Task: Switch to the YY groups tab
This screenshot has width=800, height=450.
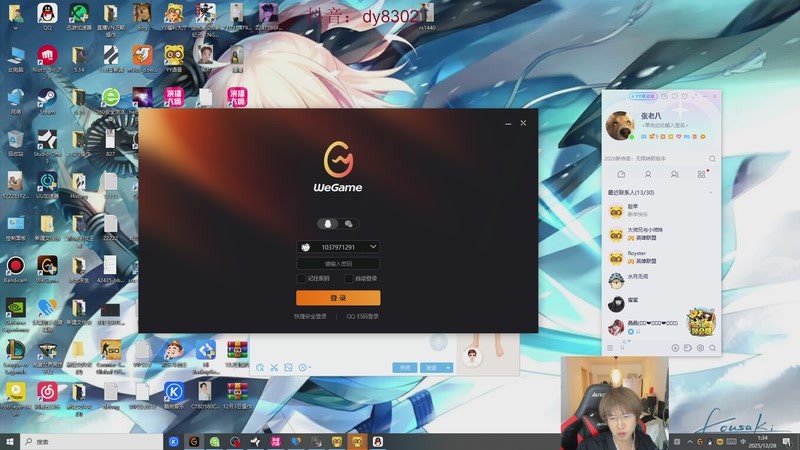Action: click(674, 174)
